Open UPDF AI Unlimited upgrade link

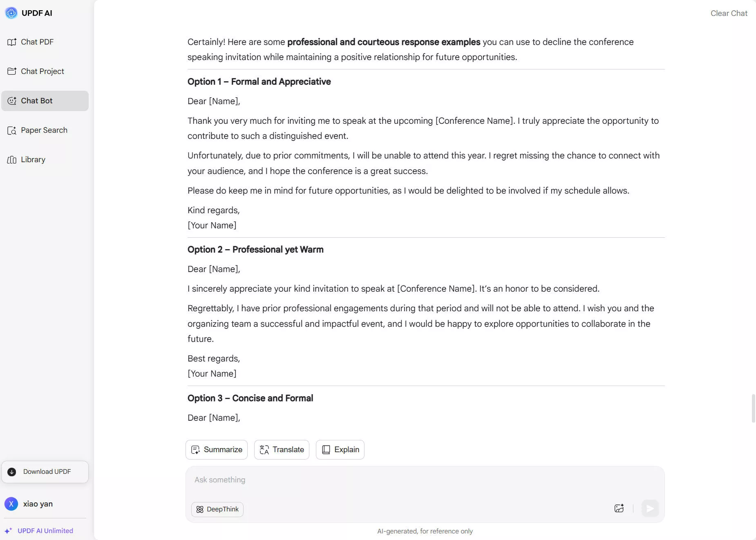coord(45,530)
